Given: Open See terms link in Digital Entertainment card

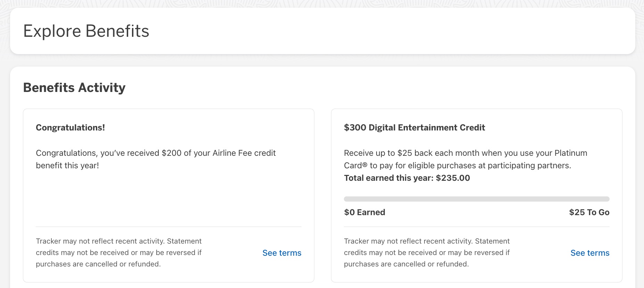Looking at the screenshot, I should coord(590,253).
